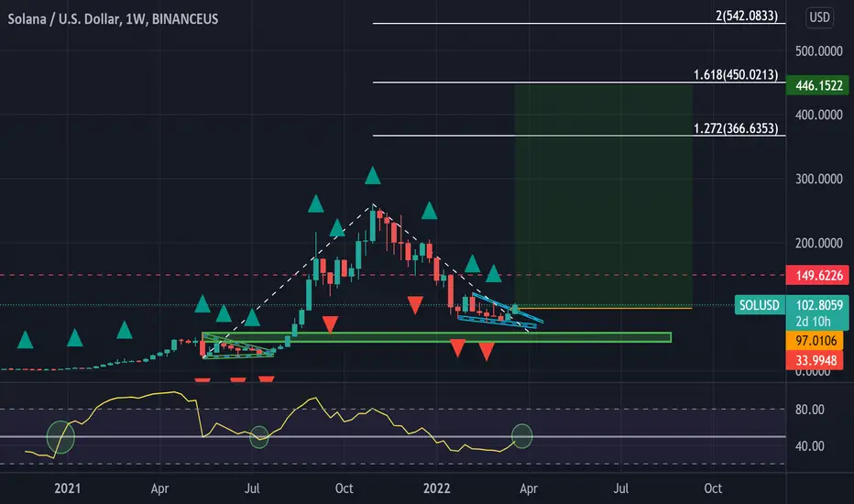This screenshot has height=504, width=854.
Task: Click the 400.0000 price axis label
Action: point(818,115)
